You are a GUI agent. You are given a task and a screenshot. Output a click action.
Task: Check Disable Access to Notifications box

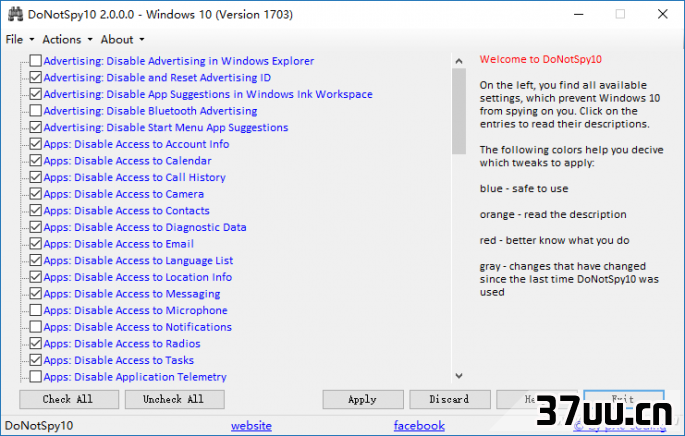[36, 327]
